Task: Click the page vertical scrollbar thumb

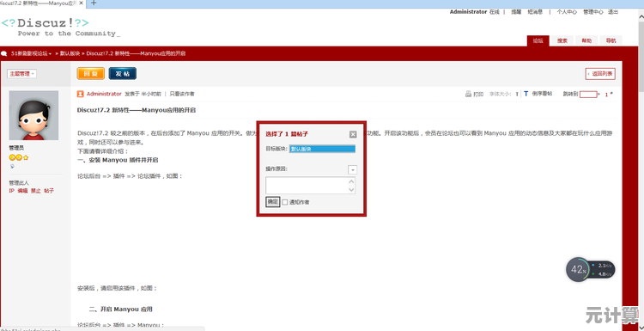Action: 641,56
